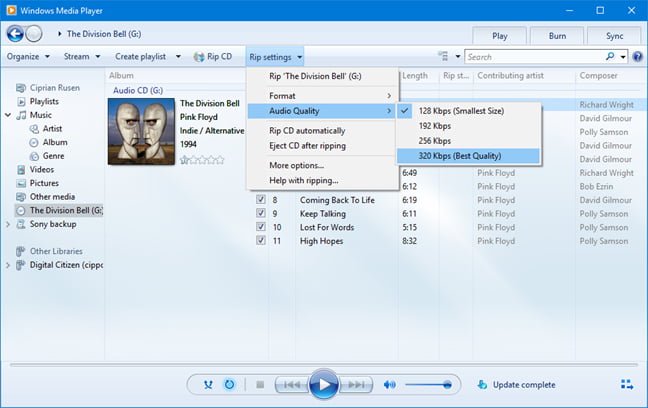This screenshot has height=408, width=648.
Task: Toggle Eject CD after ripping
Action: click(322, 146)
